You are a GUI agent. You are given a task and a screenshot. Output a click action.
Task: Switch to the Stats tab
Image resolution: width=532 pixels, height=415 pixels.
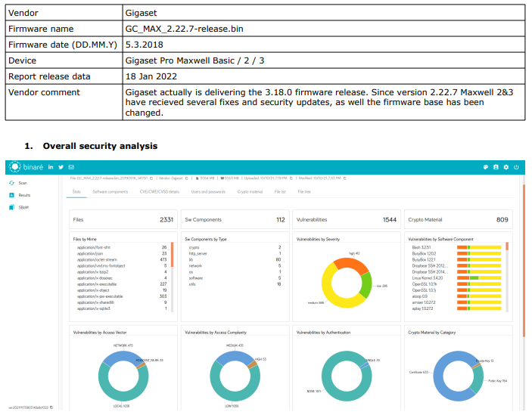pyautogui.click(x=76, y=192)
